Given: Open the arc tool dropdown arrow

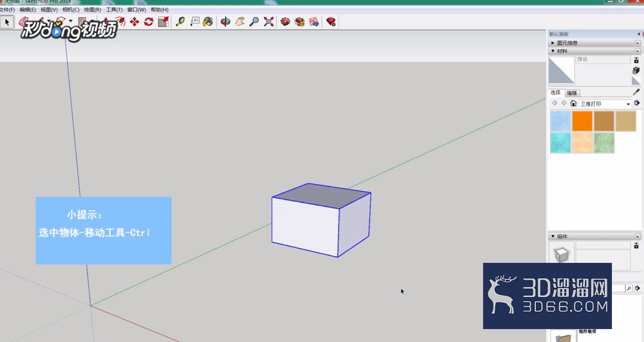Looking at the screenshot, I should [x=71, y=20].
